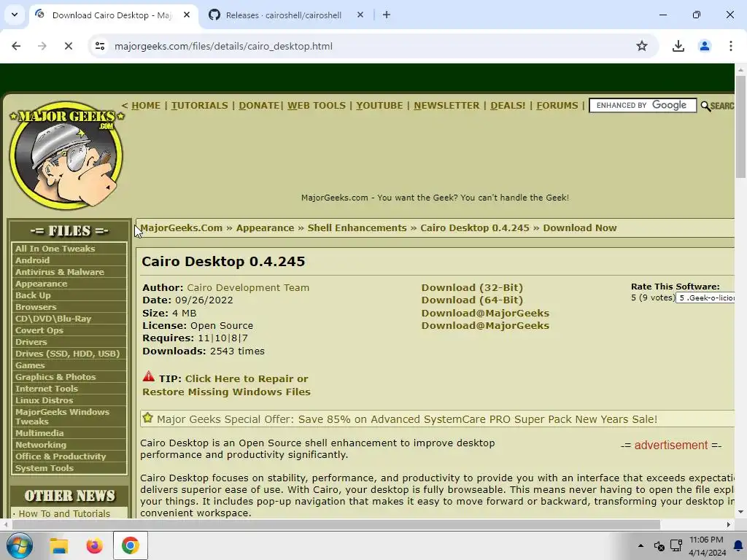Click the search magnifier icon

pyautogui.click(x=705, y=106)
